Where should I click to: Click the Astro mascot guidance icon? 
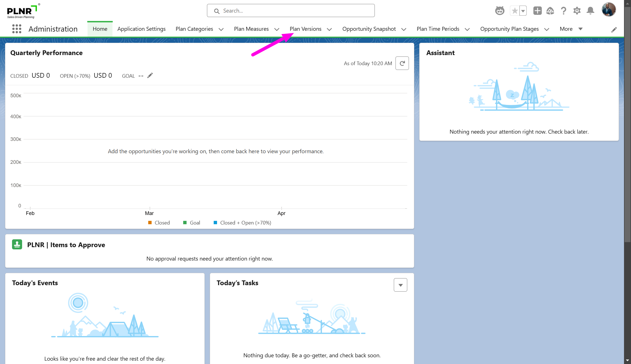pyautogui.click(x=500, y=11)
